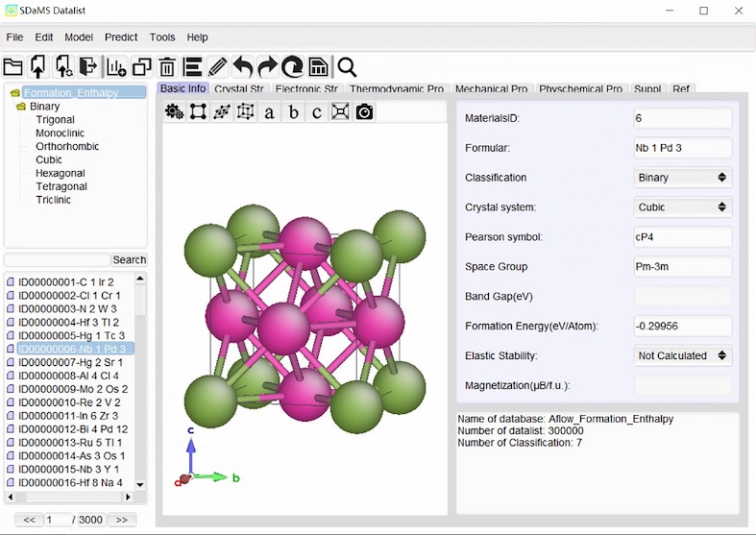This screenshot has height=535, width=756.
Task: Click the pencil edit icon
Action: (218, 66)
